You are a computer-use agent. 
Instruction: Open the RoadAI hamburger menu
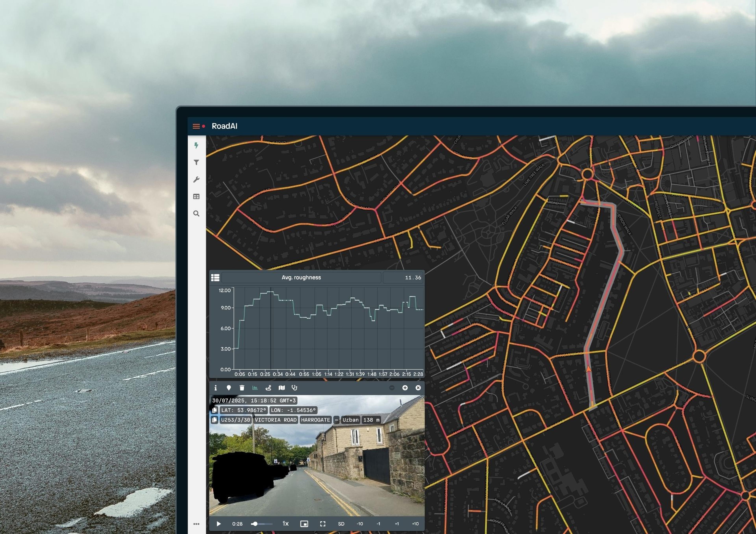[196, 126]
